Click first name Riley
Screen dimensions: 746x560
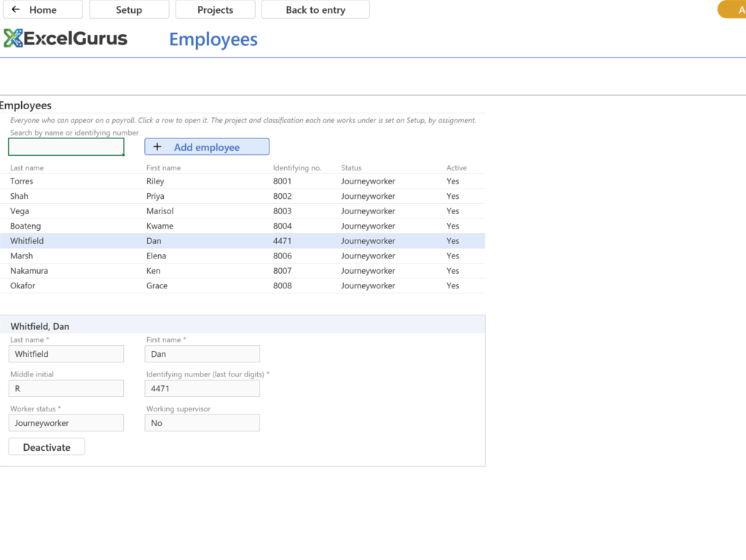point(155,181)
